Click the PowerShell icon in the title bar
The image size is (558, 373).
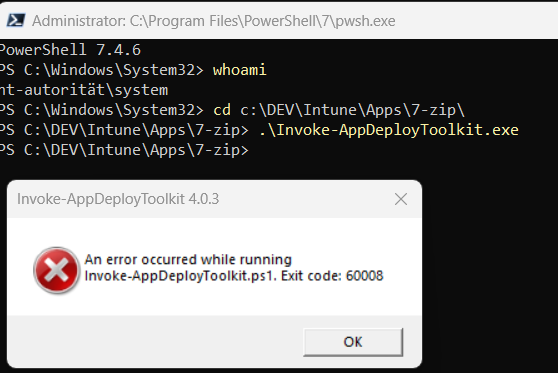click(16, 20)
